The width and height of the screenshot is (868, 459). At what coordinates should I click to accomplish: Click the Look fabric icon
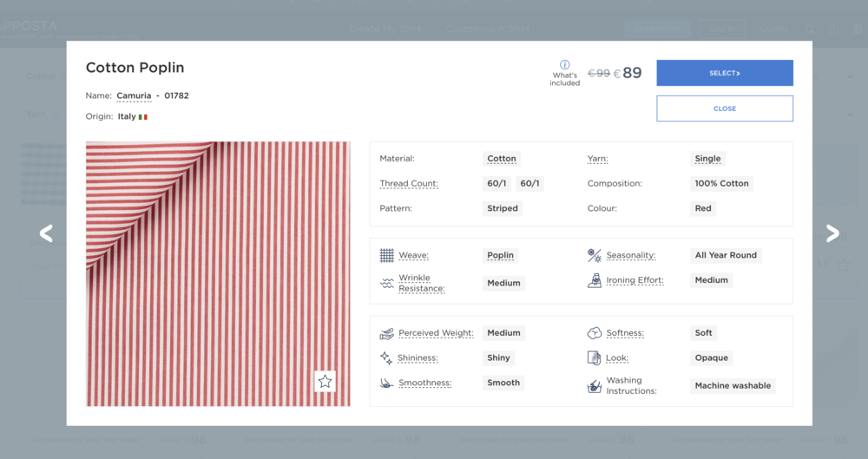[x=594, y=357]
